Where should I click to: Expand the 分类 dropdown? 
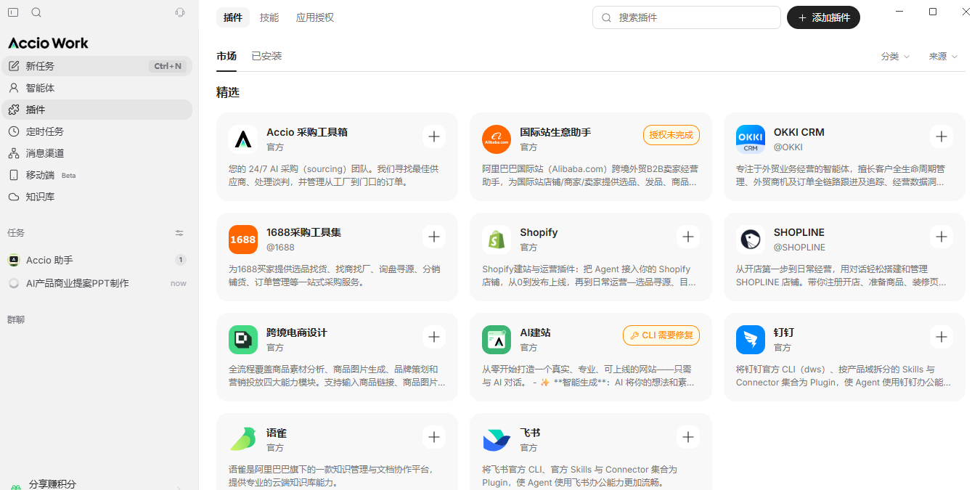tap(895, 56)
